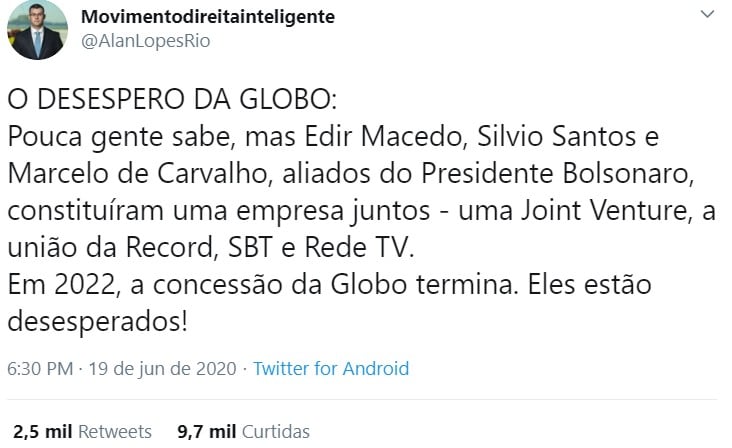The height and width of the screenshot is (448, 732).
Task: Click the word Retweets label
Action: click(x=115, y=432)
